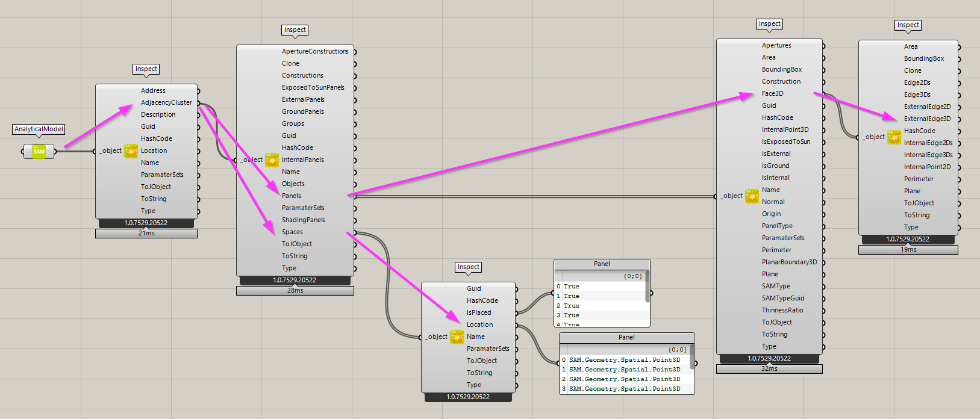Screen dimensions: 980x419
Task: Click the SAMType output
Action: [776, 287]
